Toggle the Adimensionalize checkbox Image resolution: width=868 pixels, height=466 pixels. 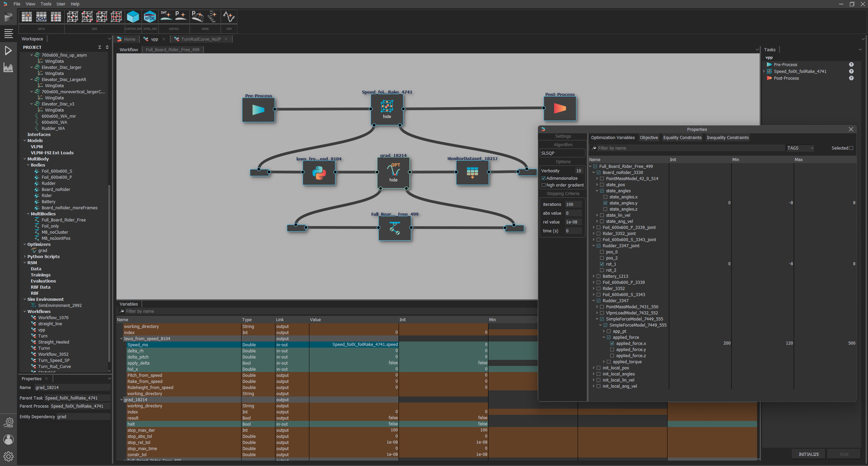pos(543,178)
